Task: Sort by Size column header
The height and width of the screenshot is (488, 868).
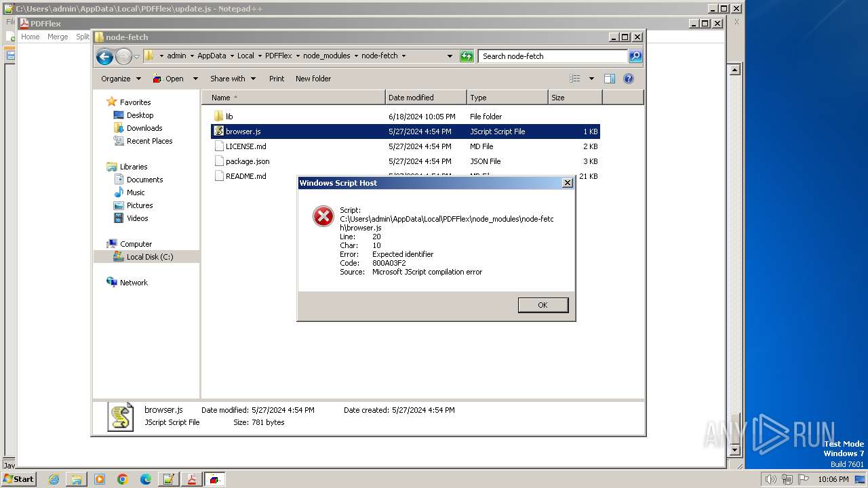Action: tap(575, 98)
